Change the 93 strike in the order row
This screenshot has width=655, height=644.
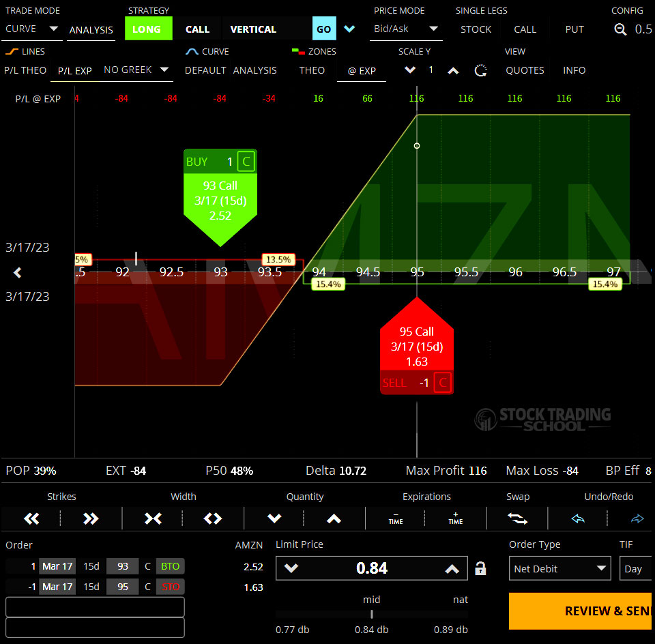(122, 566)
